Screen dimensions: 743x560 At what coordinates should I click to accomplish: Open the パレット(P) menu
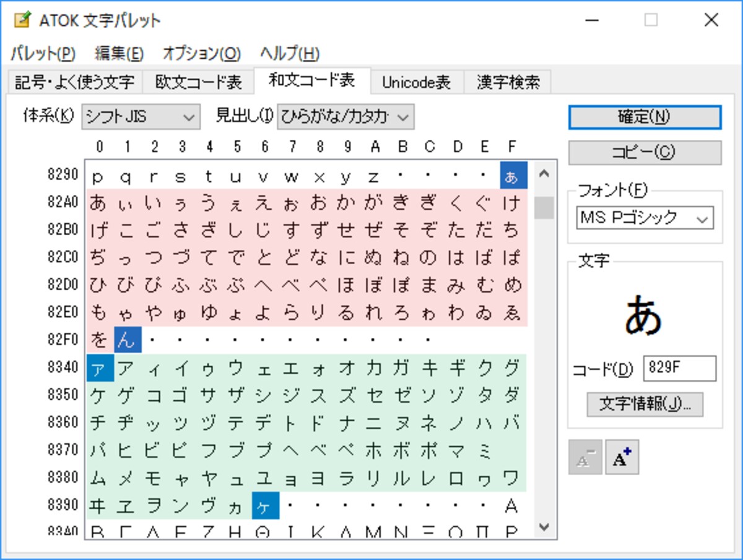(x=43, y=53)
